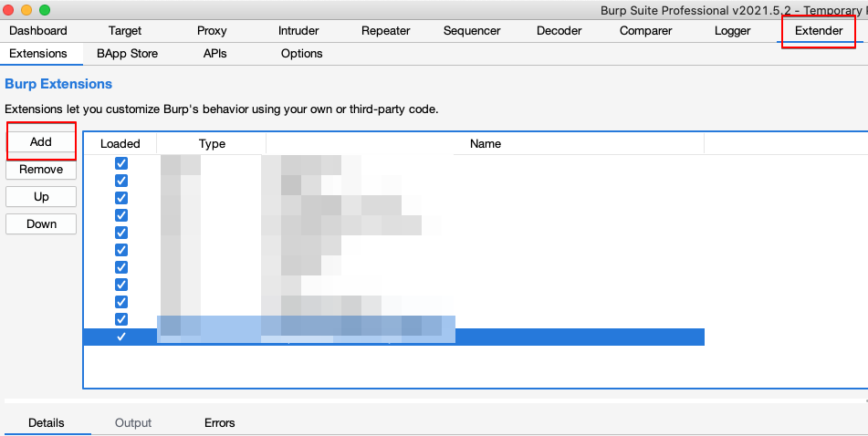This screenshot has height=436, width=868.
Task: Select the Extensions sub-tab
Action: [38, 54]
